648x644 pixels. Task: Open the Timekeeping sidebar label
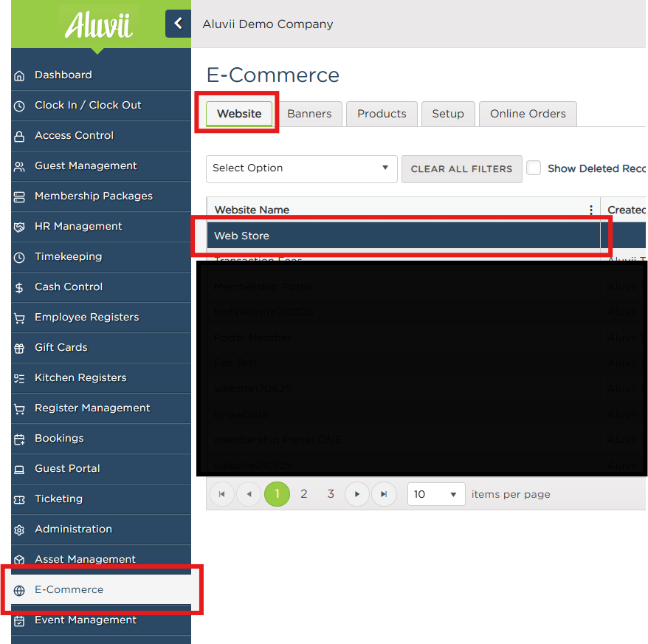pos(68,256)
